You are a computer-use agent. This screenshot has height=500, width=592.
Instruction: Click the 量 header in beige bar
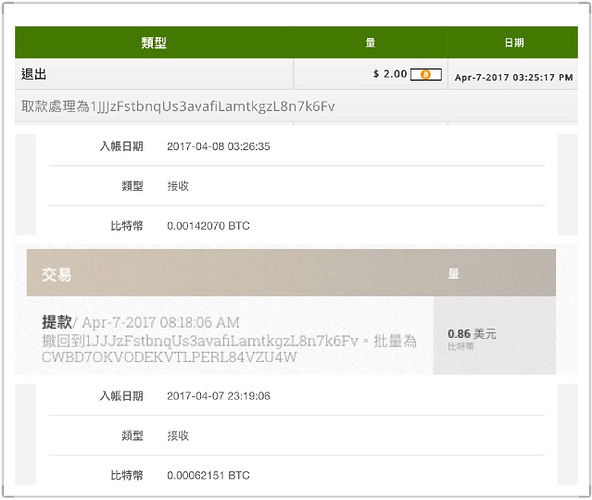pos(453,273)
